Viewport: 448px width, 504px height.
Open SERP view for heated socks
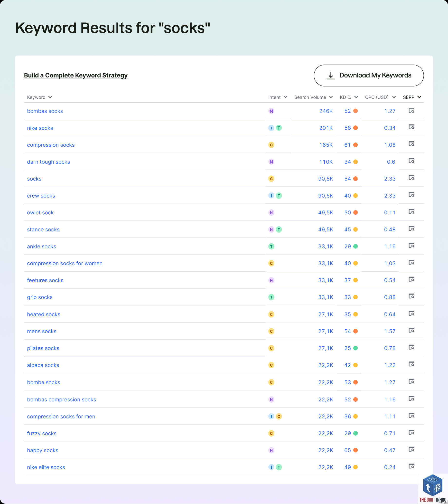pyautogui.click(x=411, y=313)
